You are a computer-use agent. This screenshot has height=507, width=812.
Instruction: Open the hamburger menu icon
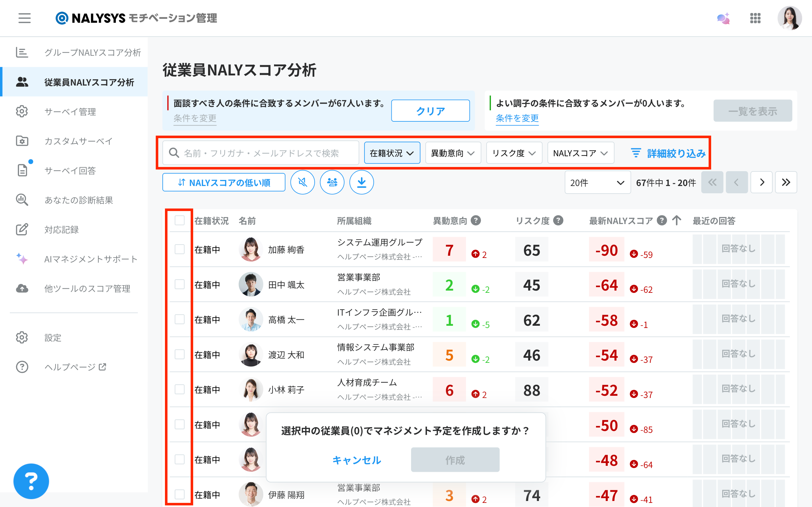[x=24, y=18]
